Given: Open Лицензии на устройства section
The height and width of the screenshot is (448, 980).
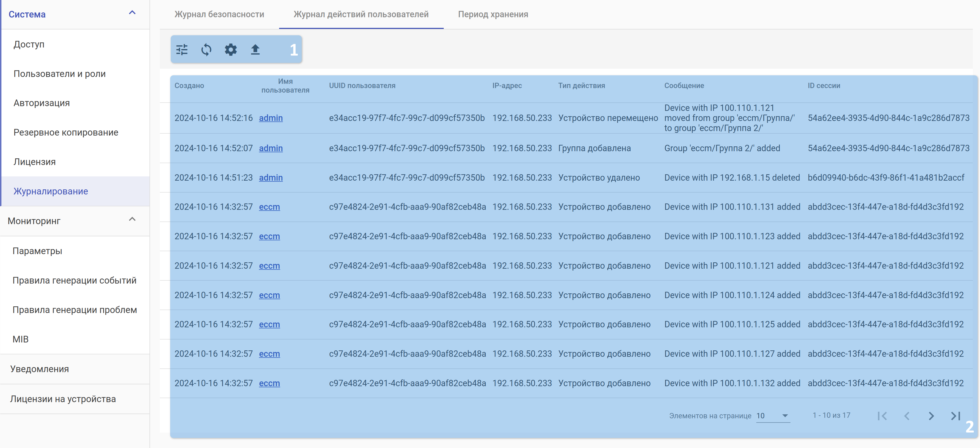Looking at the screenshot, I should pos(63,399).
